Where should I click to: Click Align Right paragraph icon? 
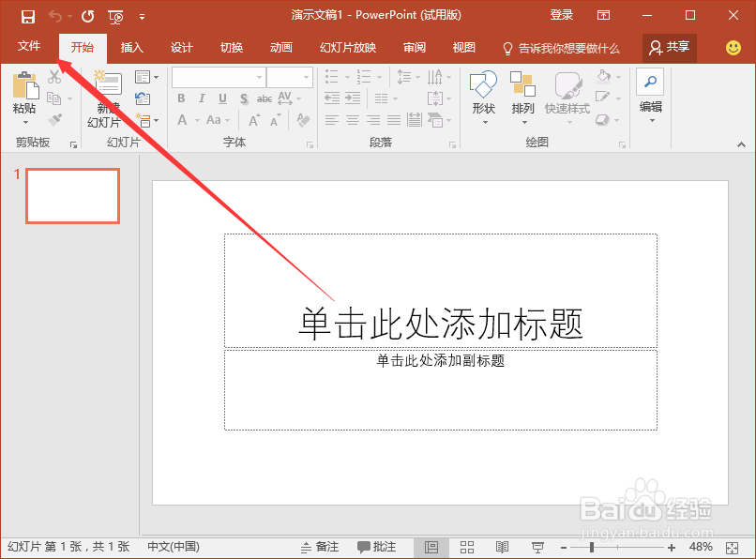(x=373, y=120)
